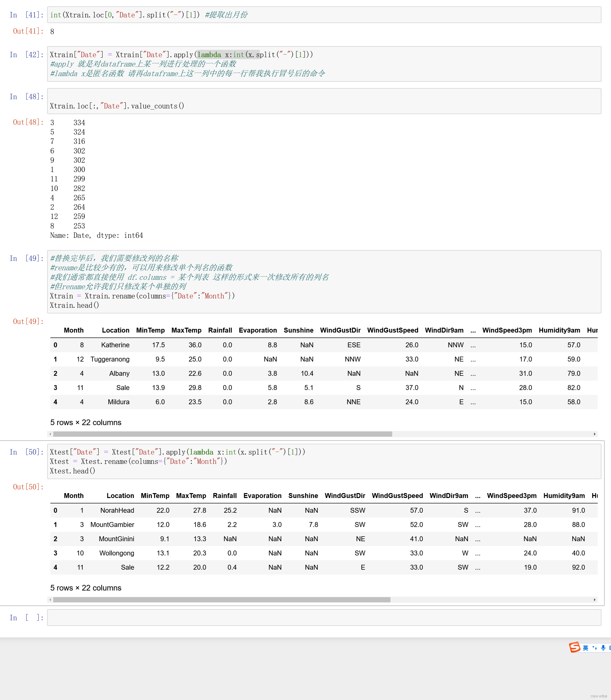The image size is (611, 700).
Task: Click the Sogou microphone voice input icon
Action: [603, 648]
